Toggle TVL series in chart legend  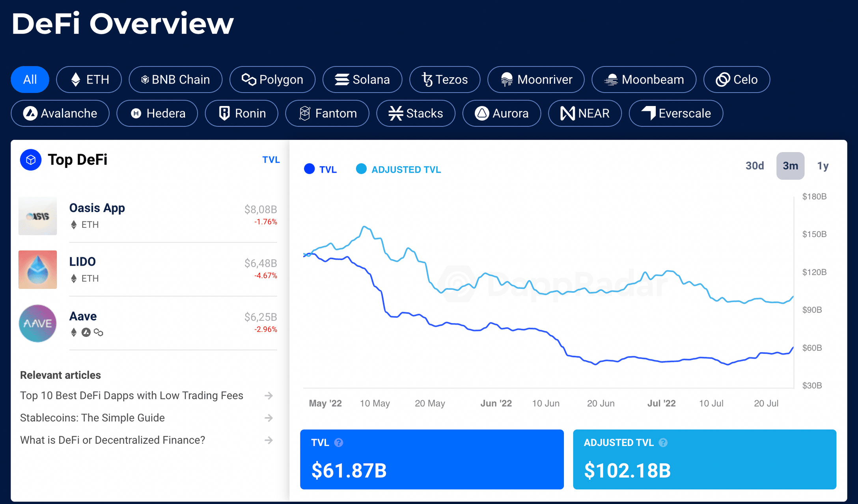click(321, 169)
